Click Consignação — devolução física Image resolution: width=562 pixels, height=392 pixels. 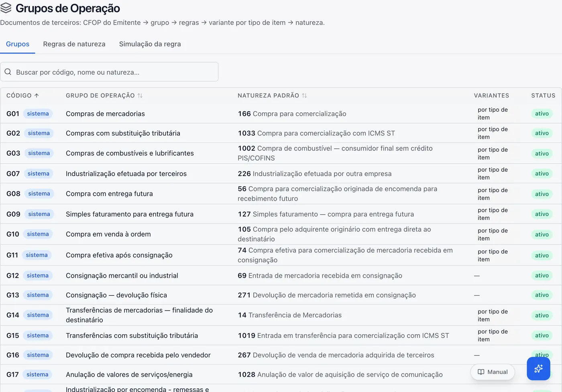(x=116, y=295)
